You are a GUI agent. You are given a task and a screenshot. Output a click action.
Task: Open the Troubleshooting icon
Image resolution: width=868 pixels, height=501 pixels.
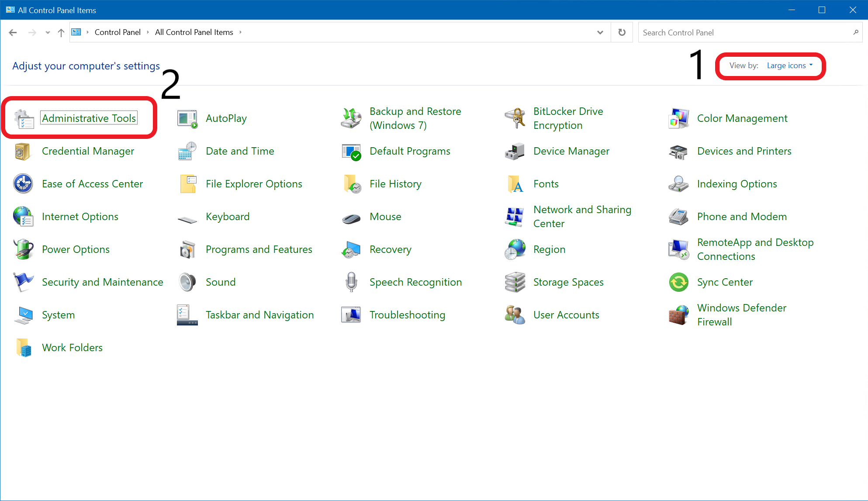point(351,315)
